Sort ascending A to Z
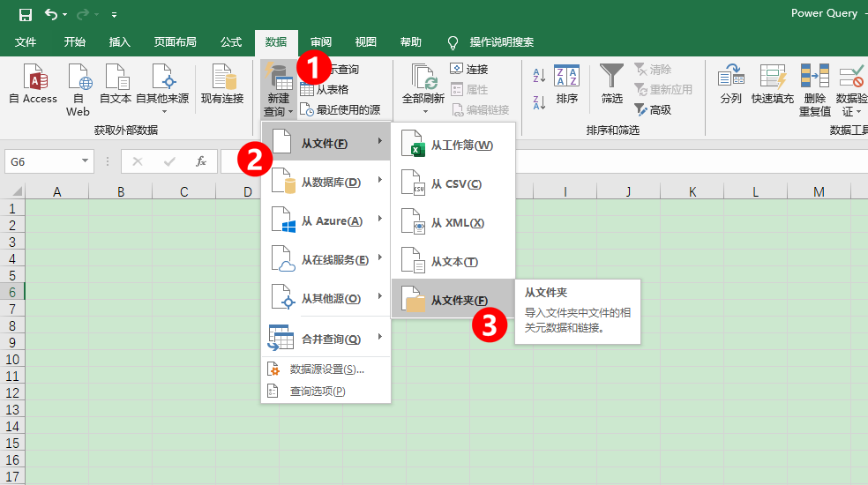Viewport: 868px width, 485px height. (539, 75)
